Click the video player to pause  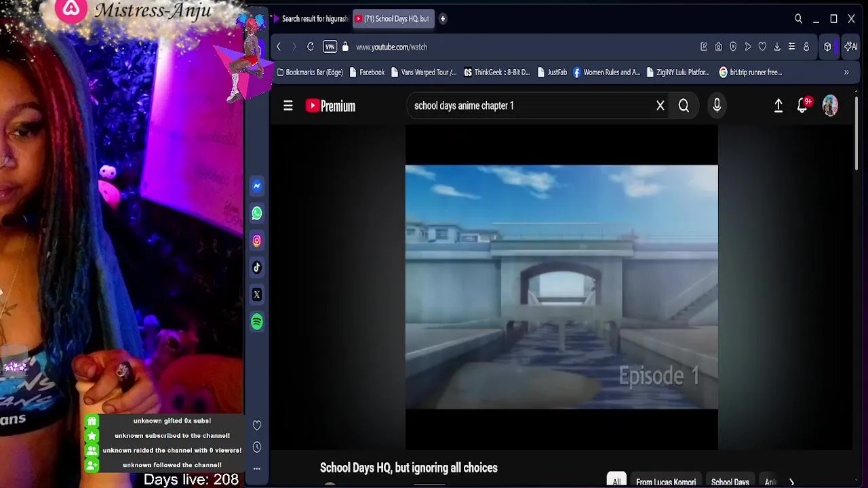point(561,287)
